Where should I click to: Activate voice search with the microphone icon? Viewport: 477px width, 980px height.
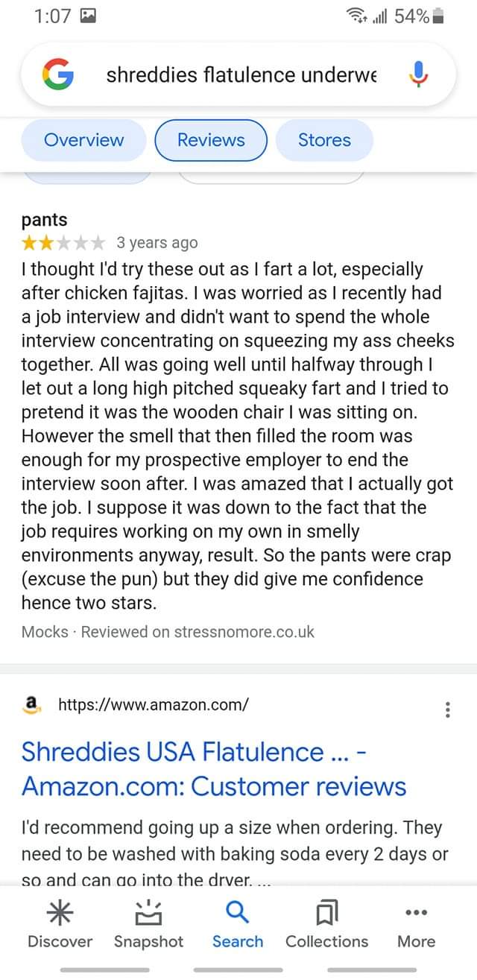418,75
